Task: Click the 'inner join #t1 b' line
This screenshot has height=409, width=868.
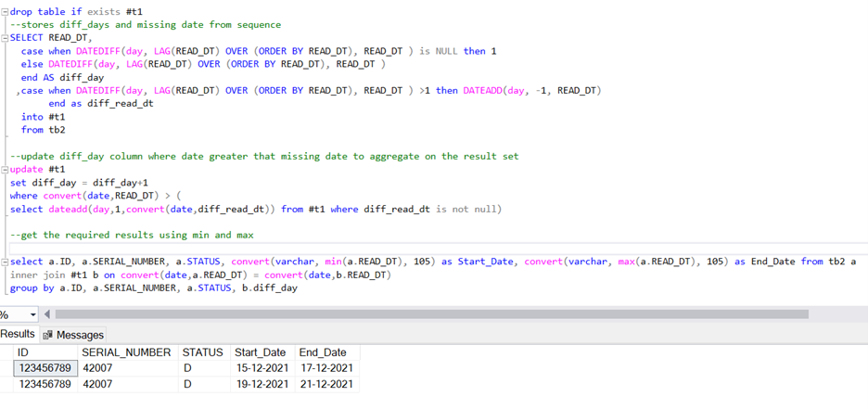Action: 201,275
